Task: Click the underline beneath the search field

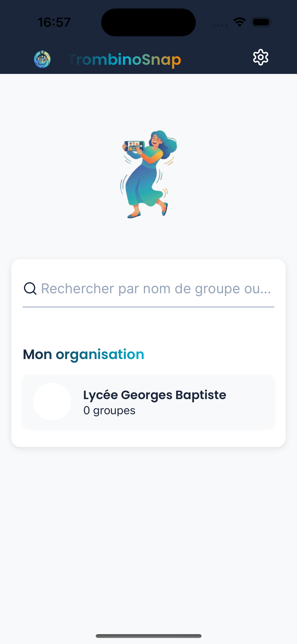Action: (x=148, y=307)
